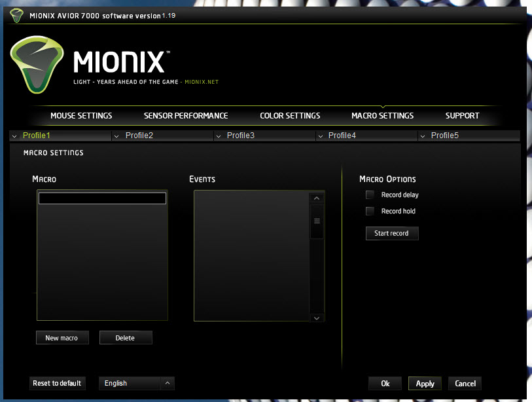Screen dimensions: 532x402
Task: Switch to Profile2
Action: (x=139, y=136)
